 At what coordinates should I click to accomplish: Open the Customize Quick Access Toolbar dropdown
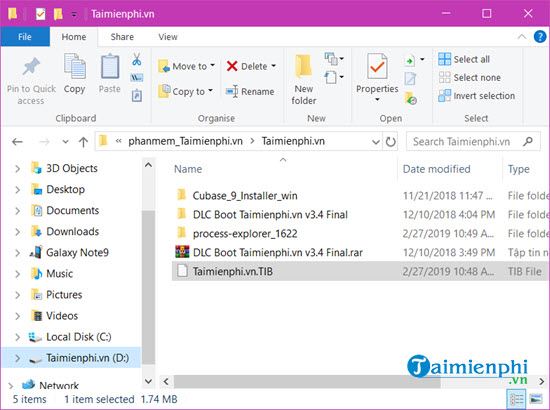[x=74, y=14]
